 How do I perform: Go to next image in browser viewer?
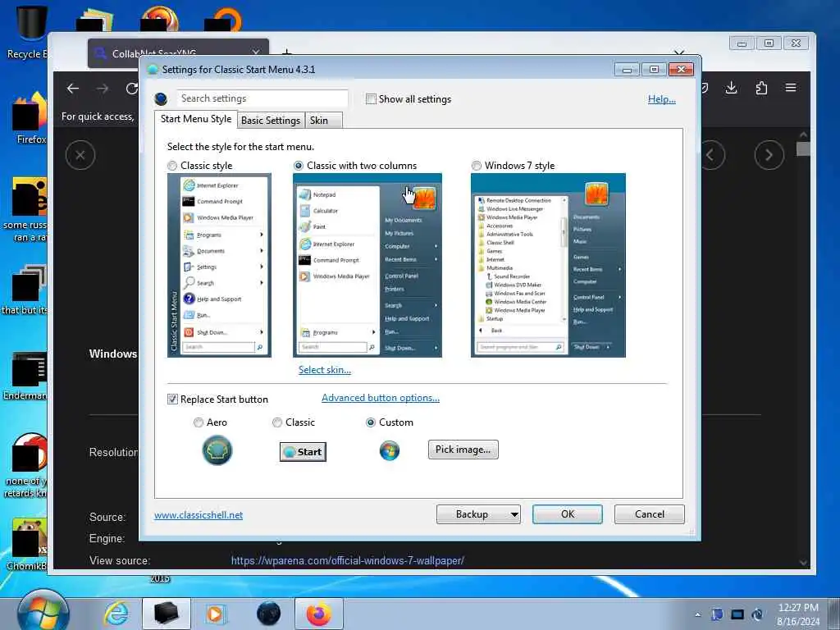point(769,155)
